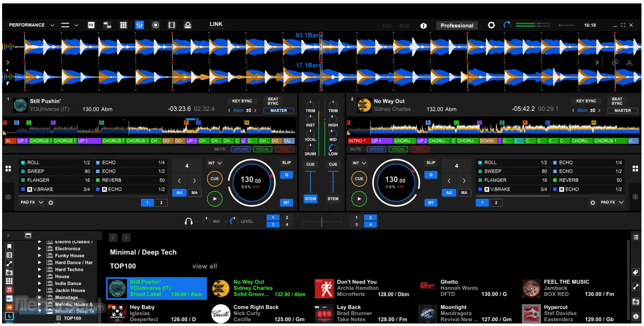Viewport: 644px width, 326px height.
Task: Open the Collection bookmark icon in browser sidebar
Action: 9,246
